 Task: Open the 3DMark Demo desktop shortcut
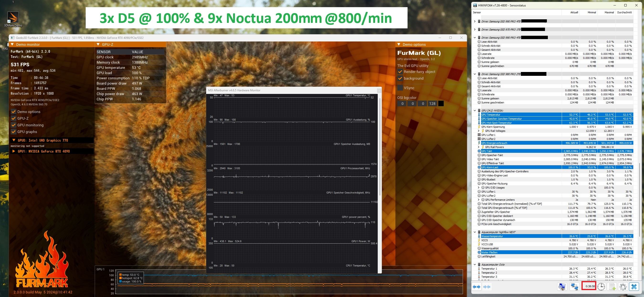(13, 19)
